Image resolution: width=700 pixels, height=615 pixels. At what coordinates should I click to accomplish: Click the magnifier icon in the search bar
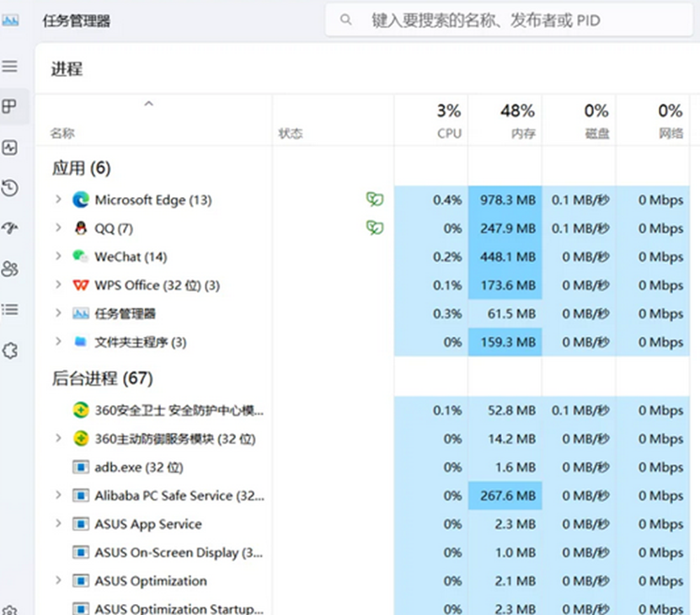click(x=345, y=19)
